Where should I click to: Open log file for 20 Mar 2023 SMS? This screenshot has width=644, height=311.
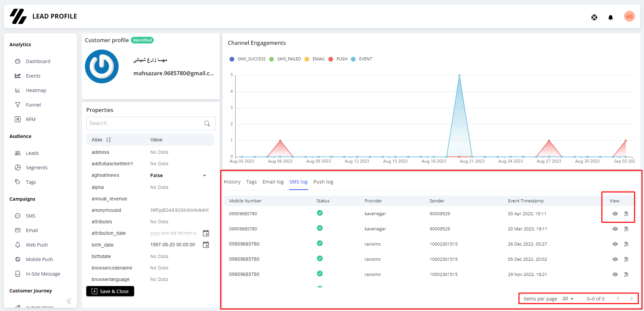[x=626, y=229]
